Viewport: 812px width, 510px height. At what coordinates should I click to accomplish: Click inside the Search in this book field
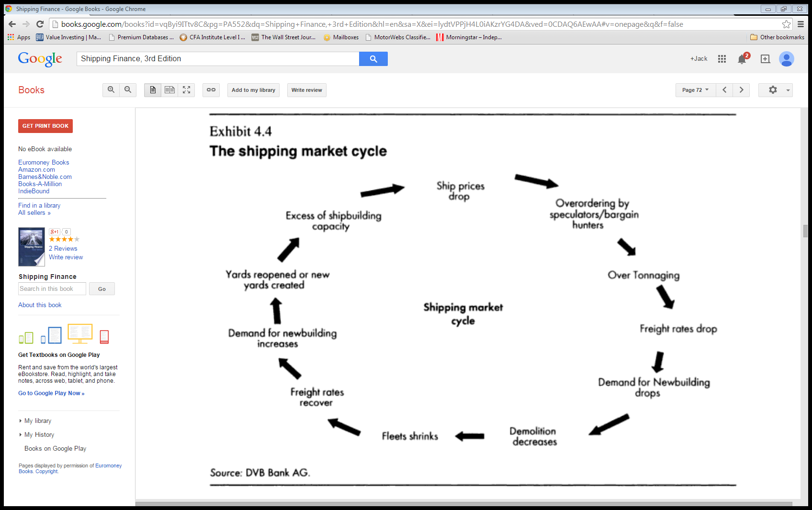(52, 288)
